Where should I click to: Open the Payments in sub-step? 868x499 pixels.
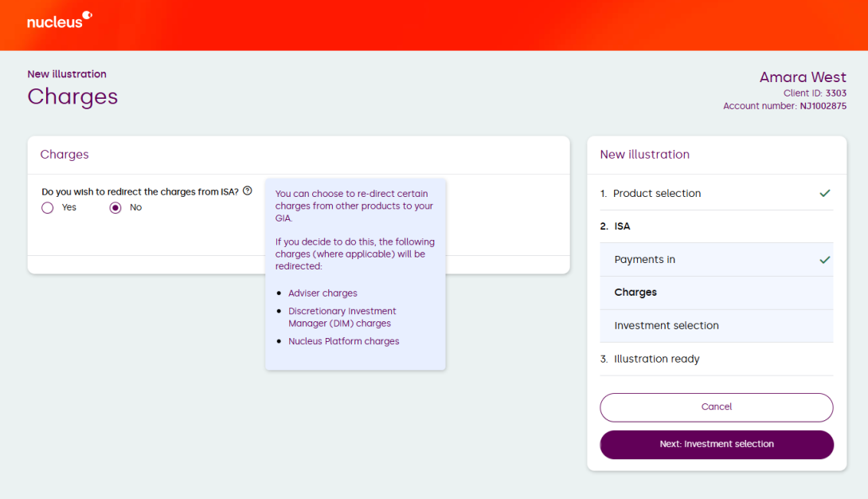coord(644,260)
